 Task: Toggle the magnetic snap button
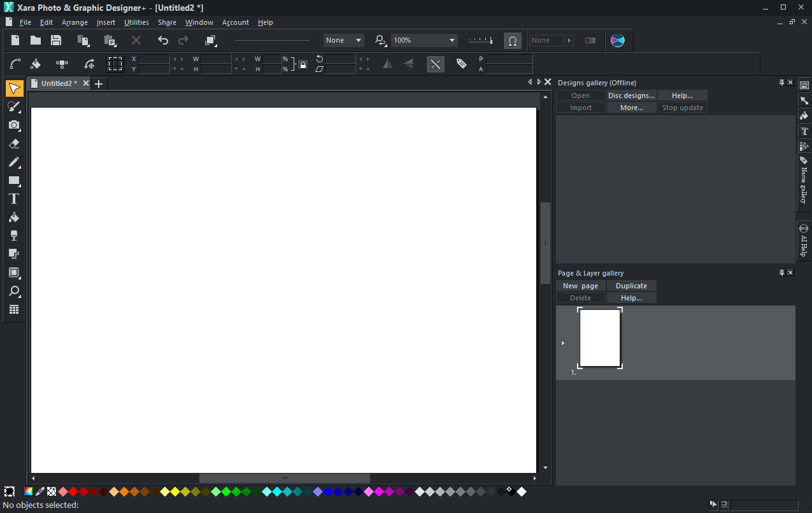[512, 41]
